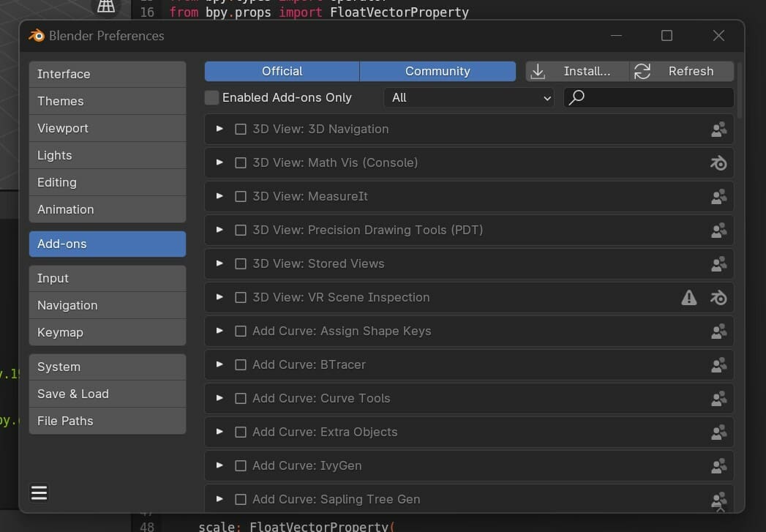The image size is (766, 532).
Task: Switch to Navigation preferences
Action: coord(108,305)
